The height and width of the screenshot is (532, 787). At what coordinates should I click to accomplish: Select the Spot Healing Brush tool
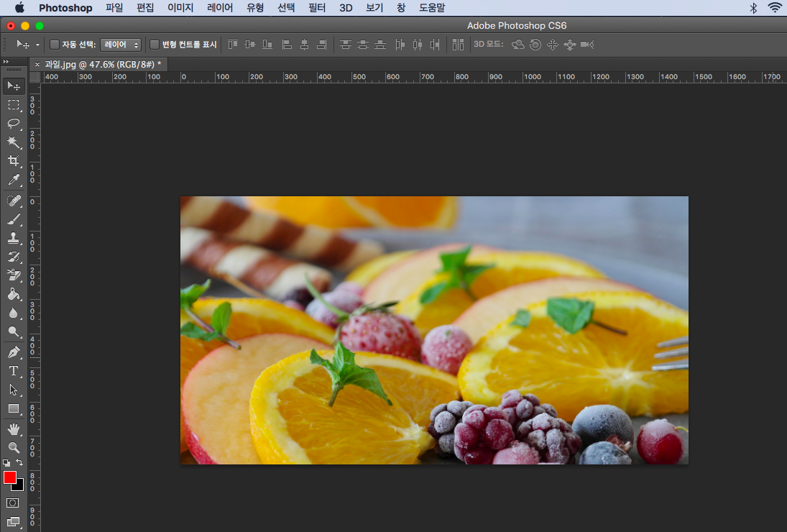14,201
